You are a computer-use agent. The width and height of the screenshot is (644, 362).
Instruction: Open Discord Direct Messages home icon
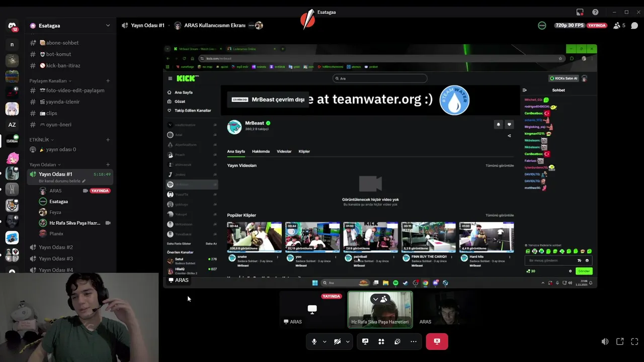point(12,26)
